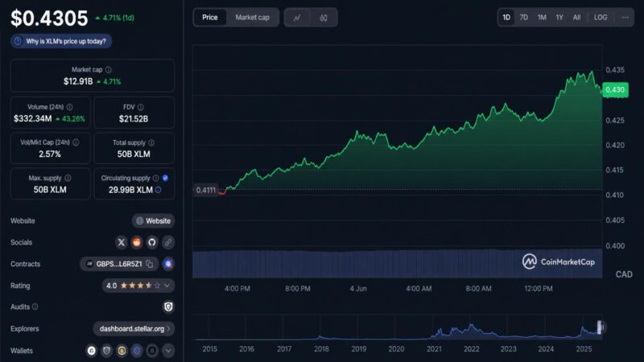Open the dashboard.stellar.org explorers chevron
644x362 pixels.
pos(169,329)
